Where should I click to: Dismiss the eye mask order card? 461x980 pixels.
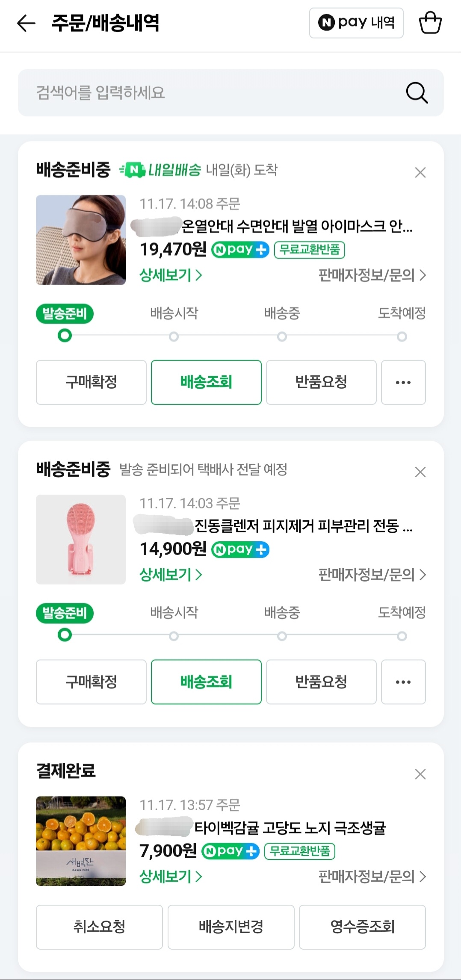point(420,173)
